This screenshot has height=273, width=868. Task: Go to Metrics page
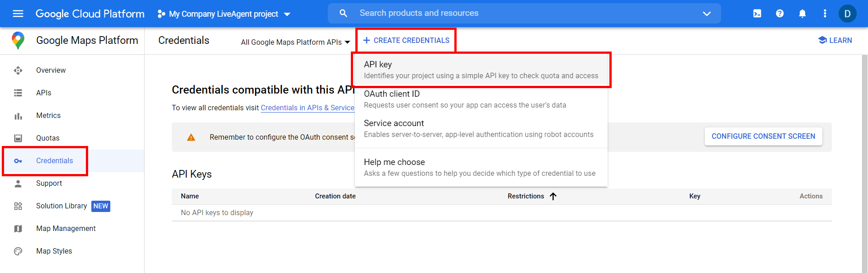[x=48, y=115]
